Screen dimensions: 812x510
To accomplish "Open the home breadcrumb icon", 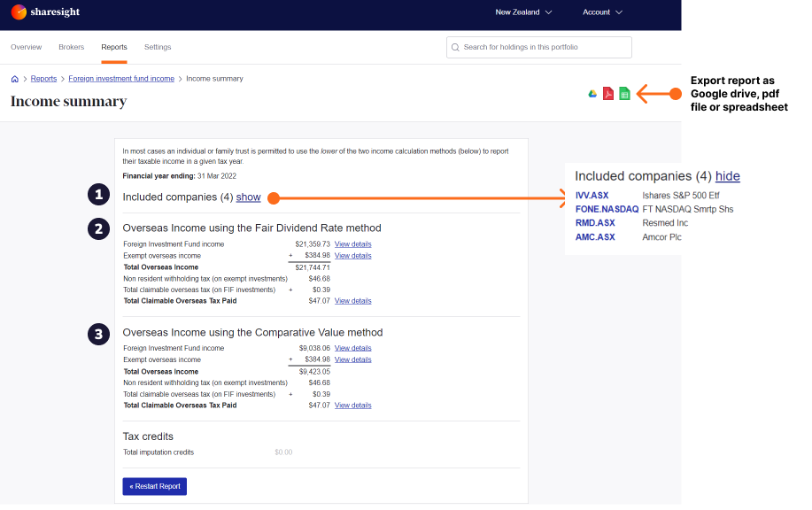I will tap(13, 78).
